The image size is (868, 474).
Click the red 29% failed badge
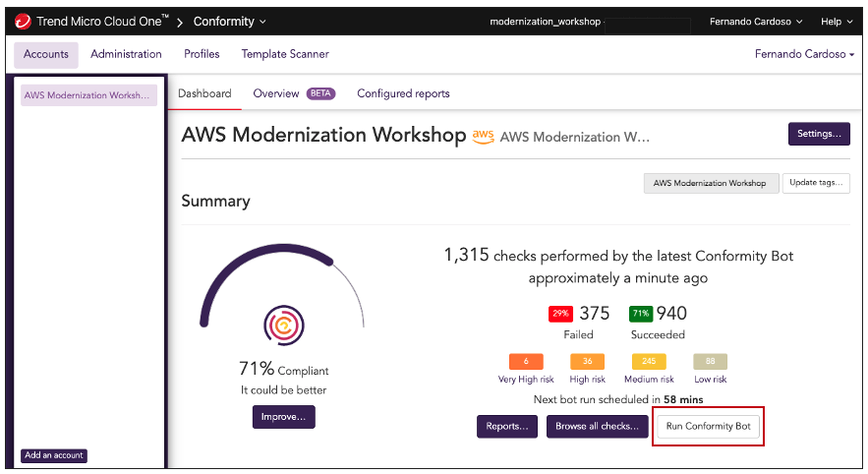coord(560,314)
